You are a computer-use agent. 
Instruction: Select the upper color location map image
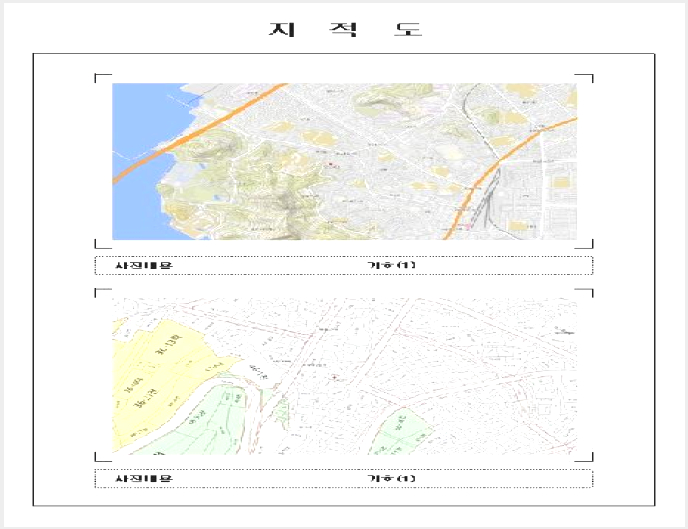tap(344, 161)
